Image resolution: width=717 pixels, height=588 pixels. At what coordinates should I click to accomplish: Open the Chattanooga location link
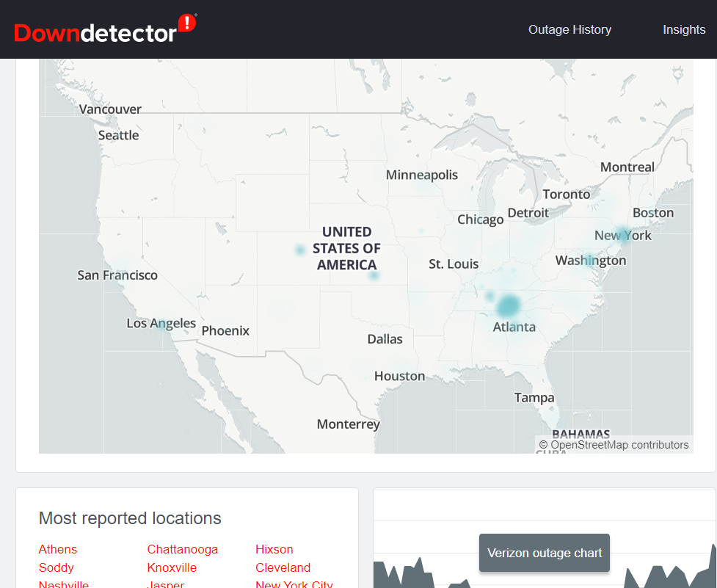pos(183,549)
